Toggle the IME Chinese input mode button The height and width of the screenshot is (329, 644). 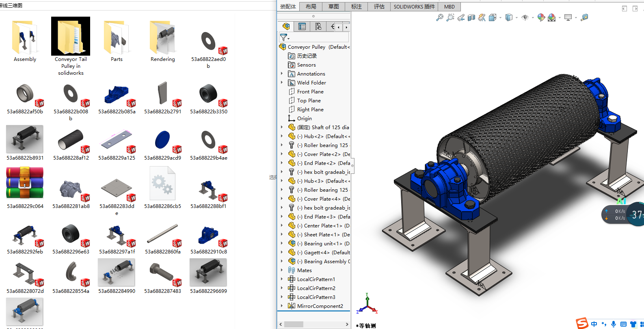click(x=594, y=324)
